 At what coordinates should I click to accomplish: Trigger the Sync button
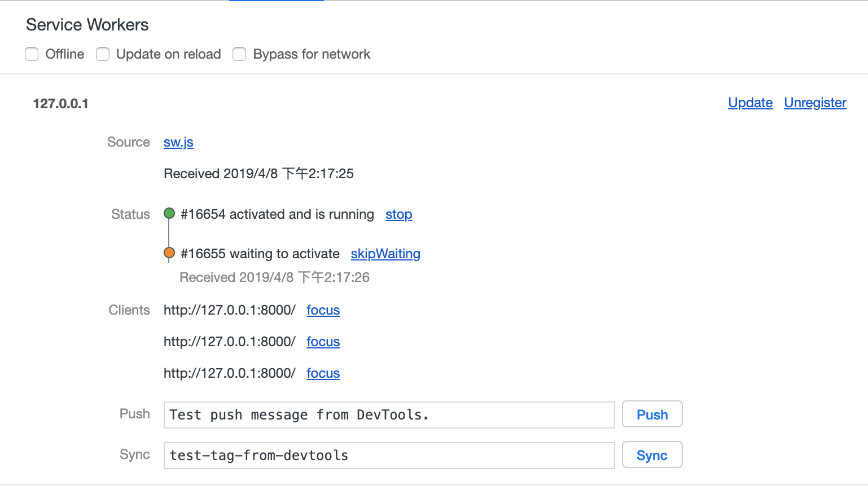tap(652, 455)
